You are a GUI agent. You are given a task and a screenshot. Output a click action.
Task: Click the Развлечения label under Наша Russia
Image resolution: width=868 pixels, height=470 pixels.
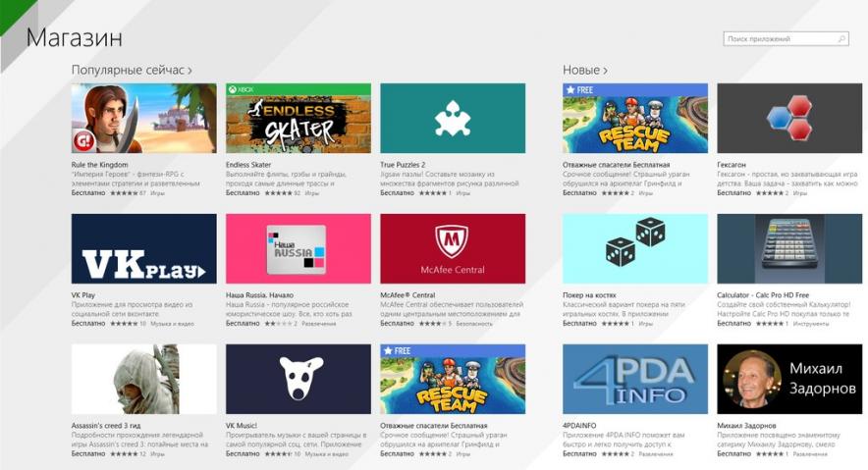[x=318, y=324]
